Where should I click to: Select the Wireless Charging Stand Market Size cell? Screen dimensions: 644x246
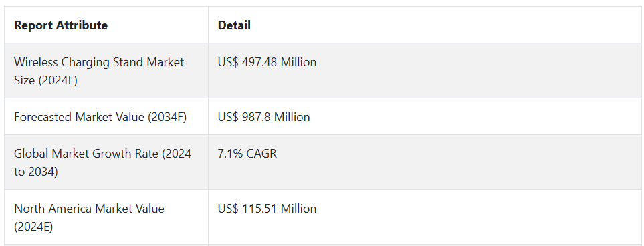tap(106, 71)
